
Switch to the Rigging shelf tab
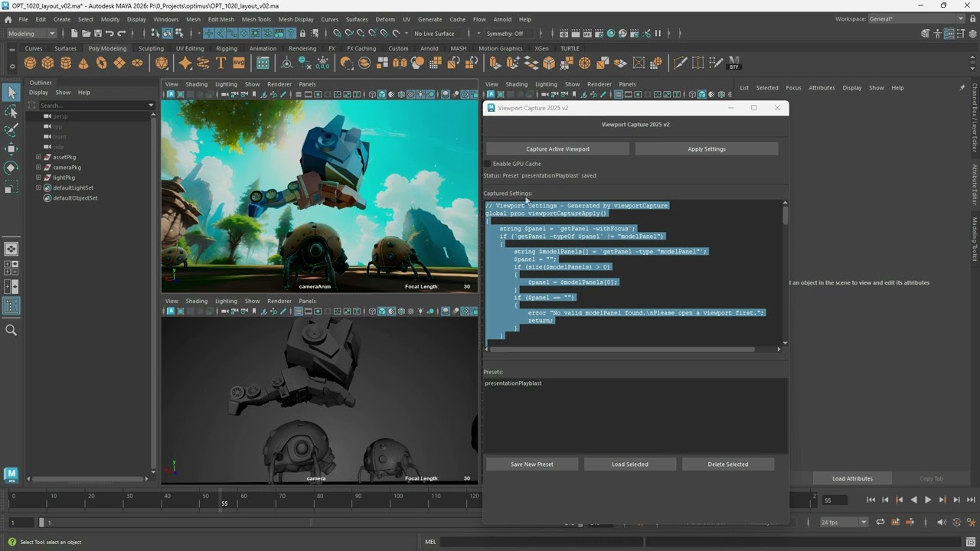point(227,48)
